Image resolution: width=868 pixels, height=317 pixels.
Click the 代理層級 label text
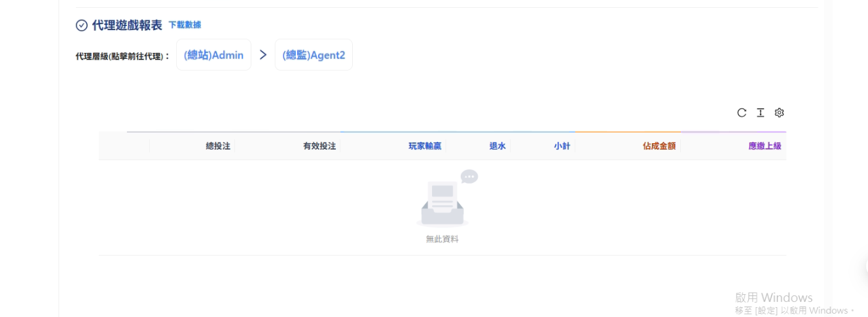(122, 56)
